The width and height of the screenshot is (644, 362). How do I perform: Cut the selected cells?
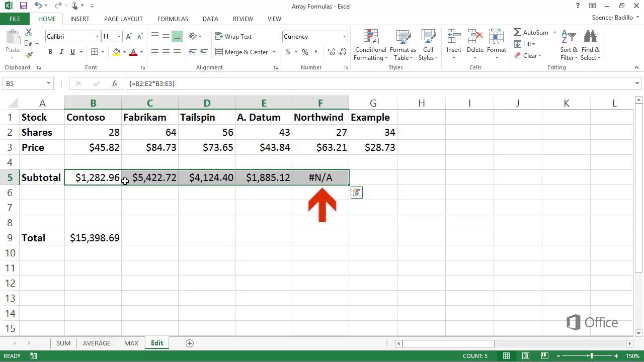pyautogui.click(x=29, y=32)
